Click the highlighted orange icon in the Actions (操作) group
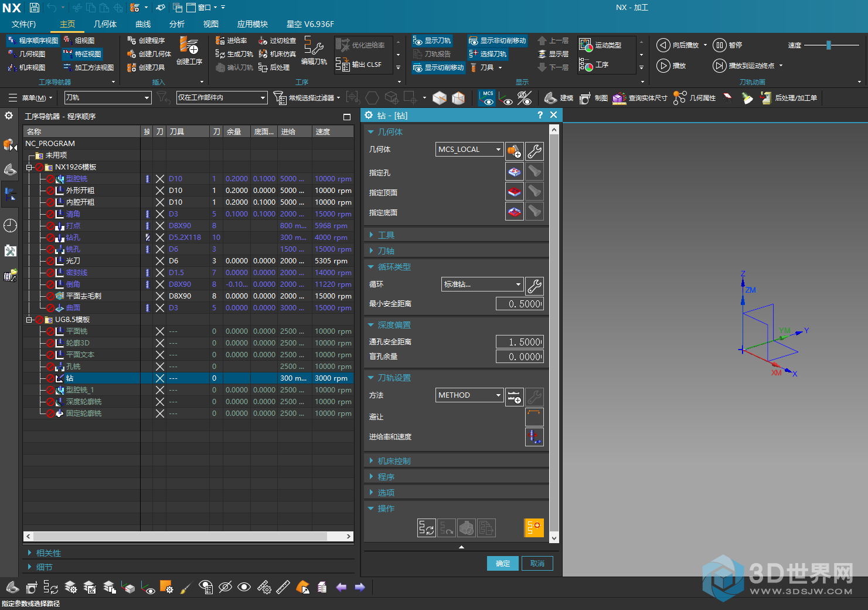Image resolution: width=868 pixels, height=610 pixels. pyautogui.click(x=534, y=528)
